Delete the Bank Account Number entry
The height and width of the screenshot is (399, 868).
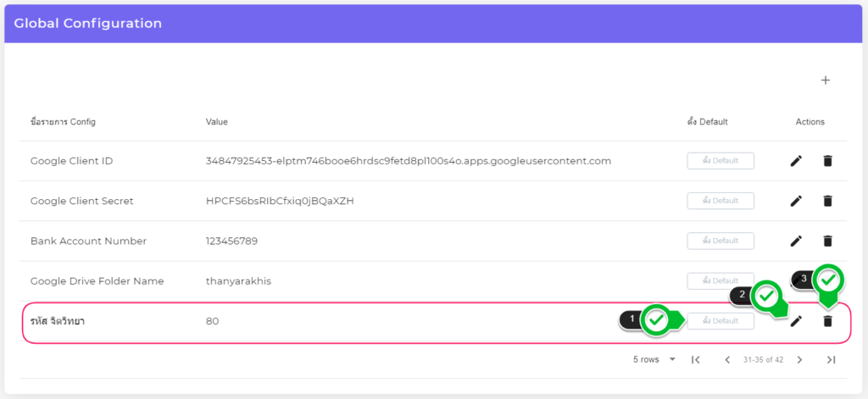point(828,241)
